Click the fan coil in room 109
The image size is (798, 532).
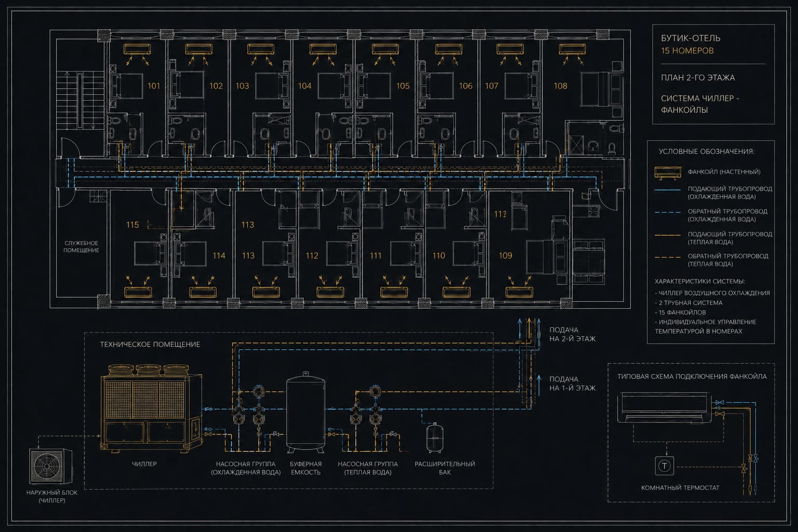point(519,291)
